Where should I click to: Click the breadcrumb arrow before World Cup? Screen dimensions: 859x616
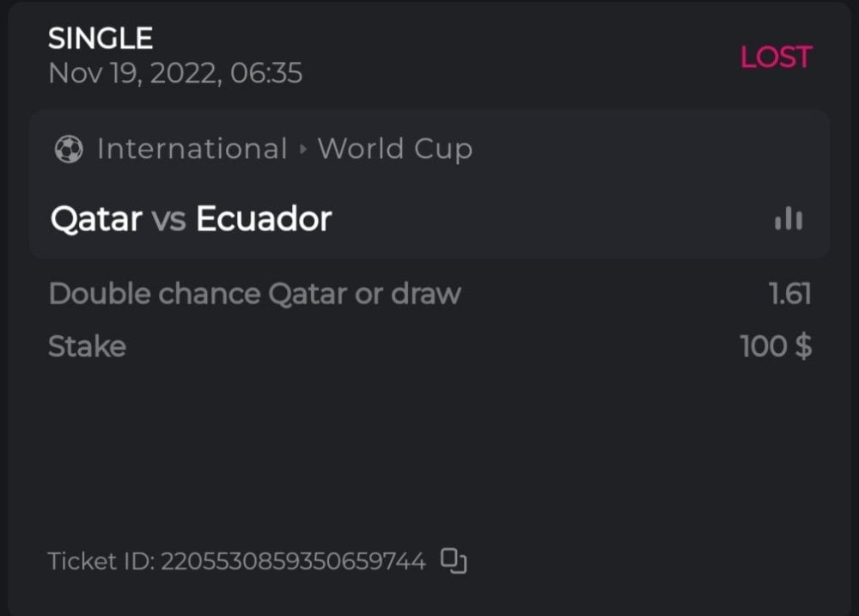(302, 149)
